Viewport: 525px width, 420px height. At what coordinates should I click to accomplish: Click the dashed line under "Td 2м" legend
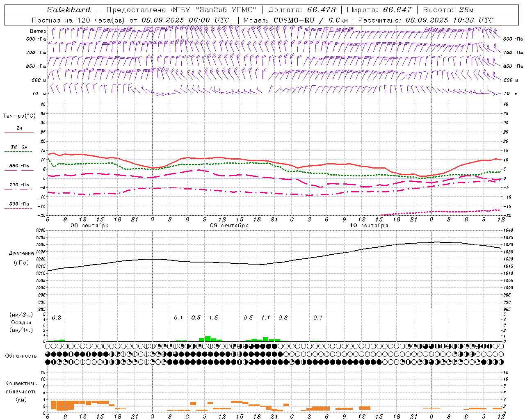click(18, 152)
